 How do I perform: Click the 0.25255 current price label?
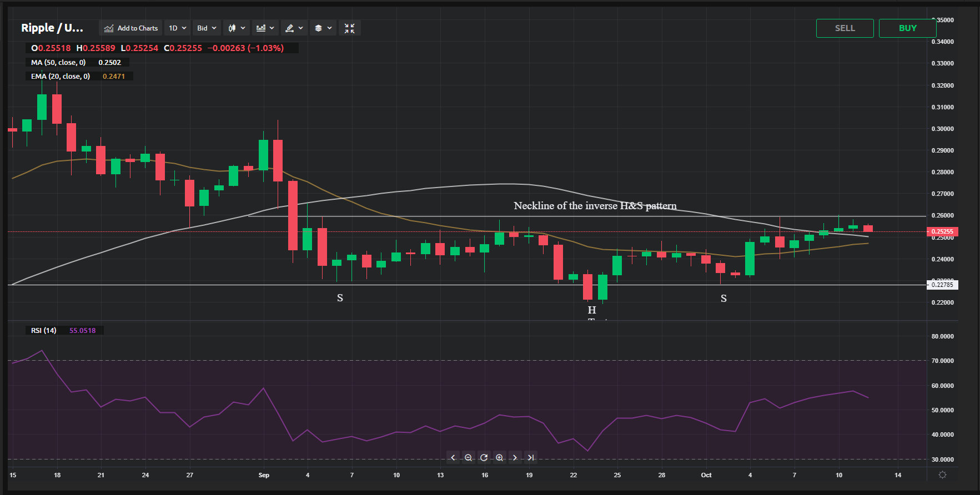(x=942, y=232)
